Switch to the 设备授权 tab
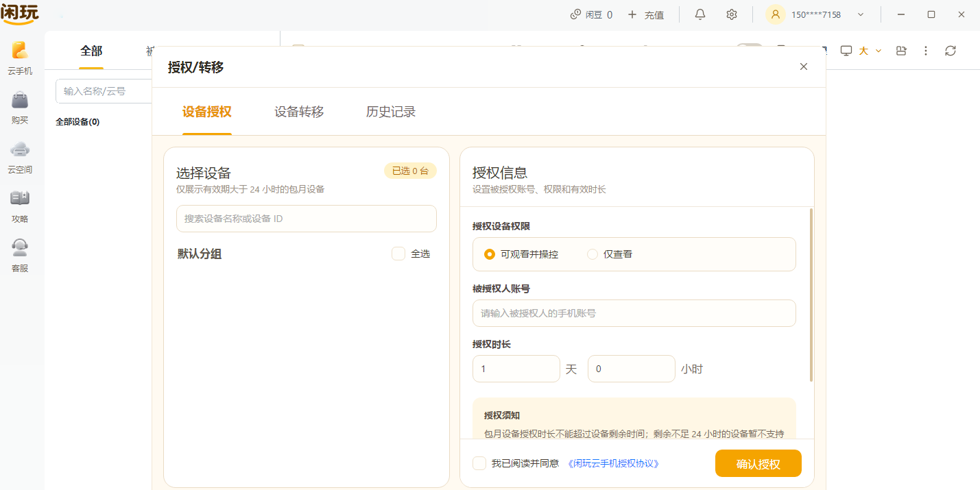This screenshot has width=980, height=490. (x=207, y=112)
